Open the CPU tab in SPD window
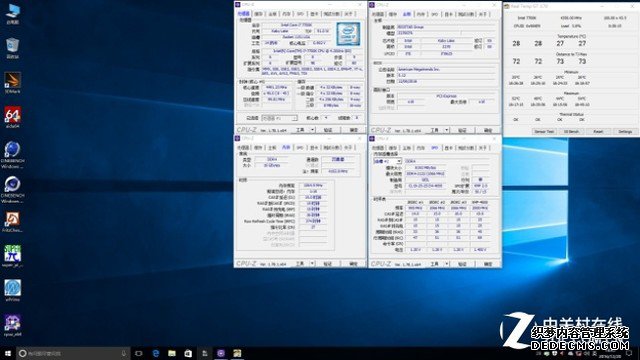This screenshot has width=640, height=360. pos(378,148)
